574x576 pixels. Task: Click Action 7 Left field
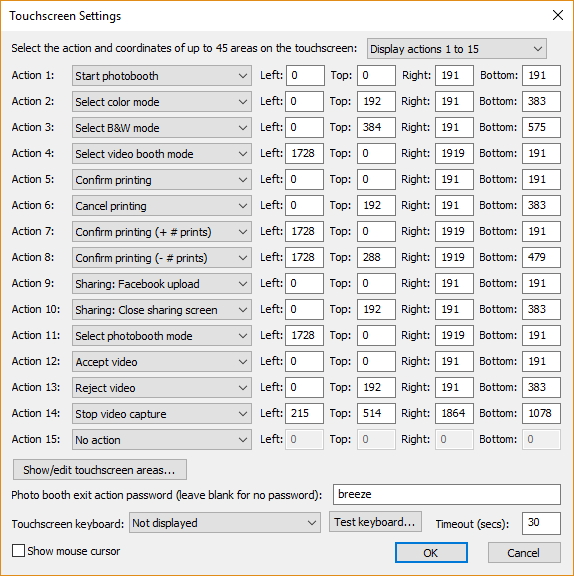[304, 231]
